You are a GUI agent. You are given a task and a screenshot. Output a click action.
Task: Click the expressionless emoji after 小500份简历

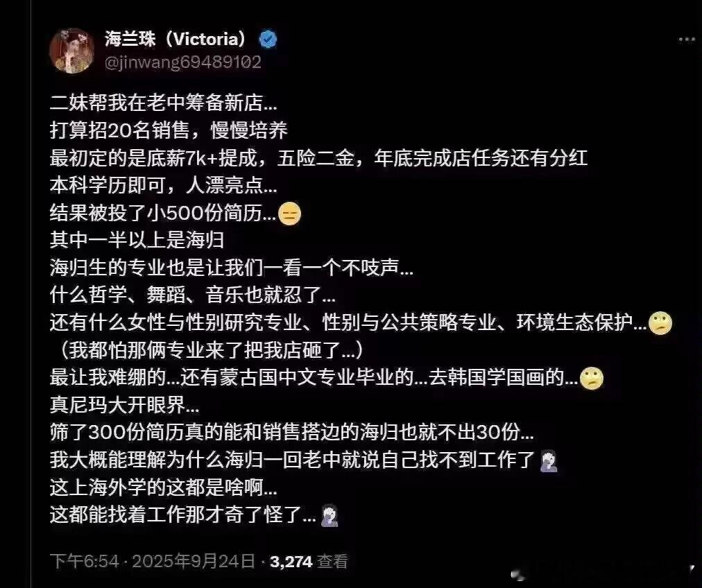click(x=289, y=214)
